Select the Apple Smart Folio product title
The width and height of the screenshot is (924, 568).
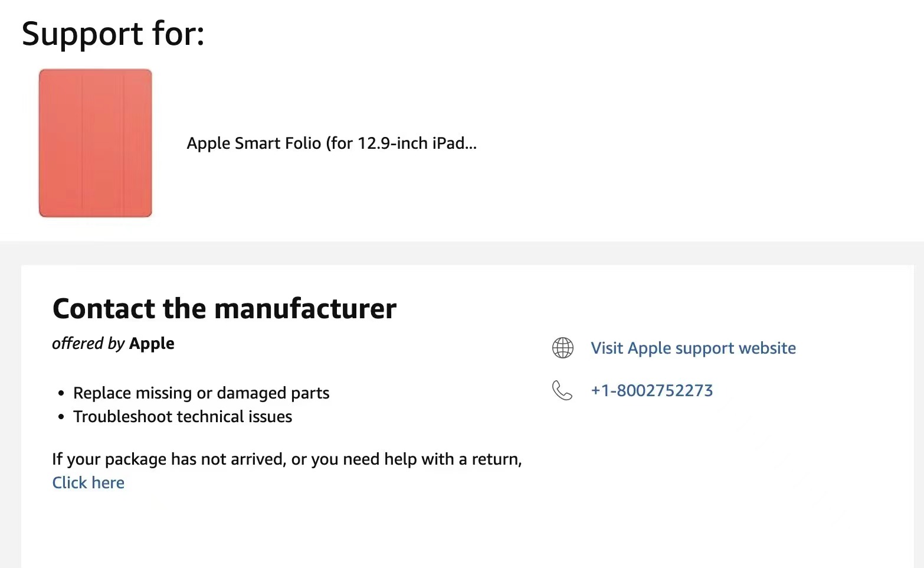pyautogui.click(x=332, y=143)
